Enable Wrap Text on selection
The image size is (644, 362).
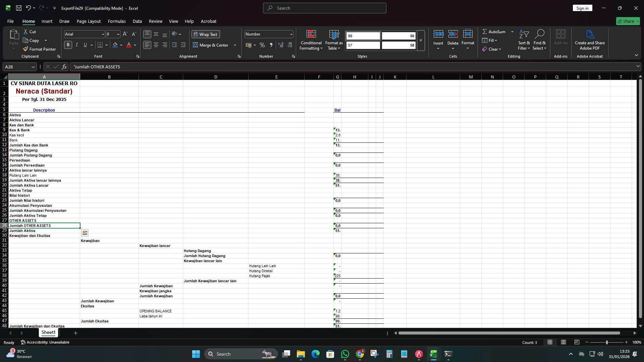(206, 34)
